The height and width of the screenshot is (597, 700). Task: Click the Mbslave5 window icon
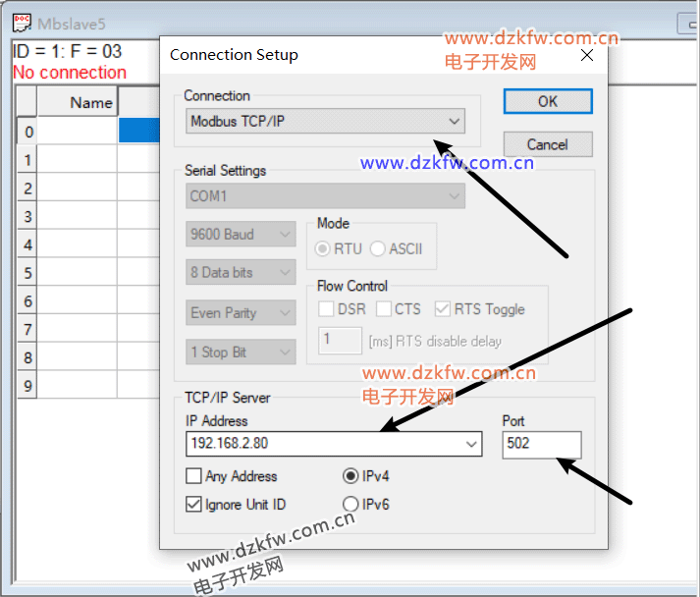point(20,21)
